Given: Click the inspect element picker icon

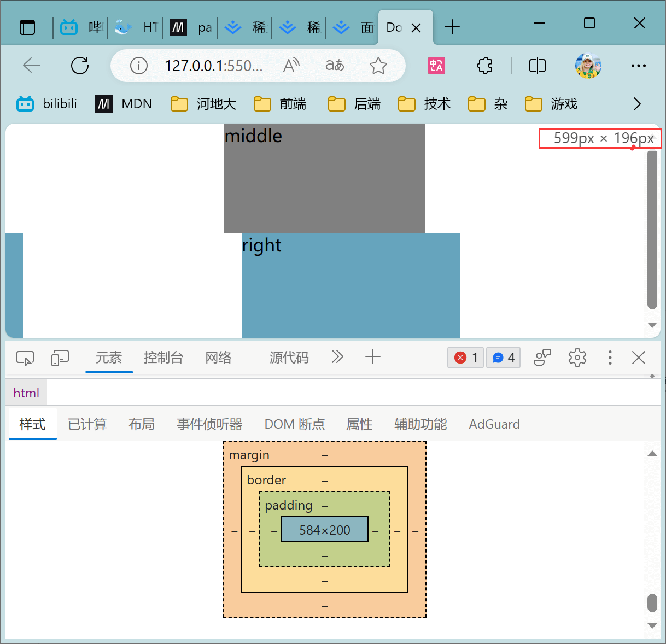Looking at the screenshot, I should pyautogui.click(x=25, y=358).
